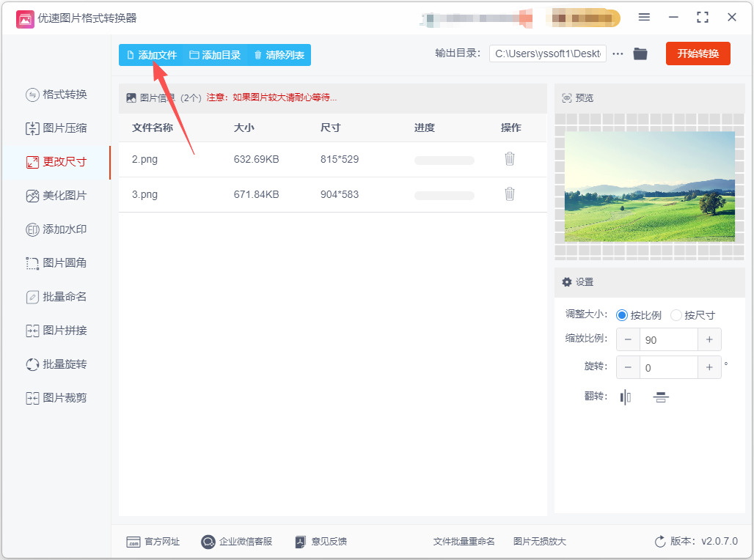Click the 优速图片格式转换器 app logo icon
Screen dimensions: 754x560
coord(25,19)
